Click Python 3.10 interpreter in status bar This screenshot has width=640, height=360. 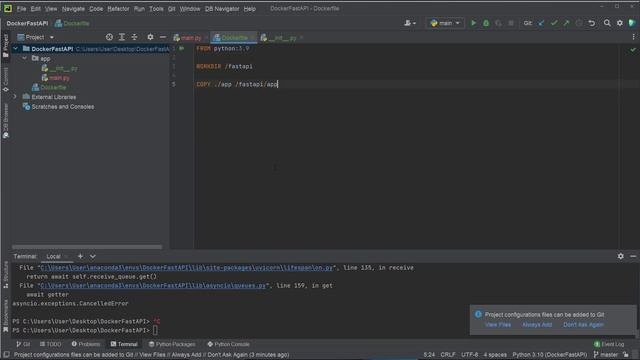click(549, 355)
